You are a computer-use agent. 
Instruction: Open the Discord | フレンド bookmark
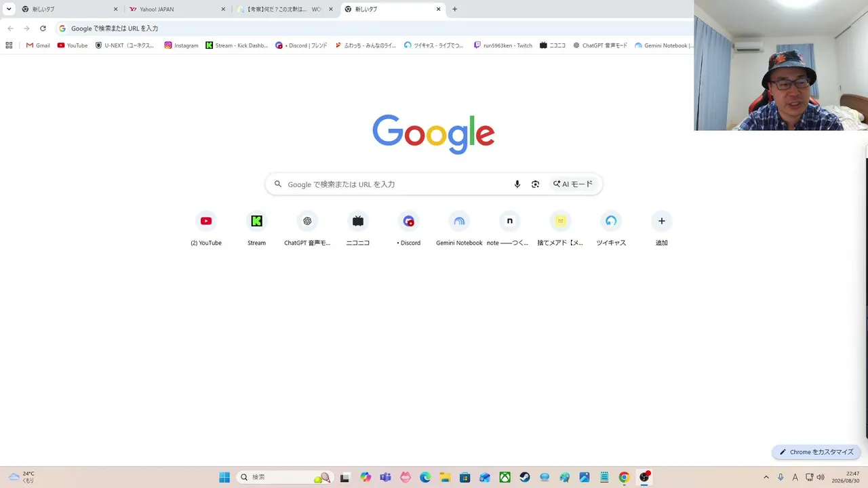(301, 45)
